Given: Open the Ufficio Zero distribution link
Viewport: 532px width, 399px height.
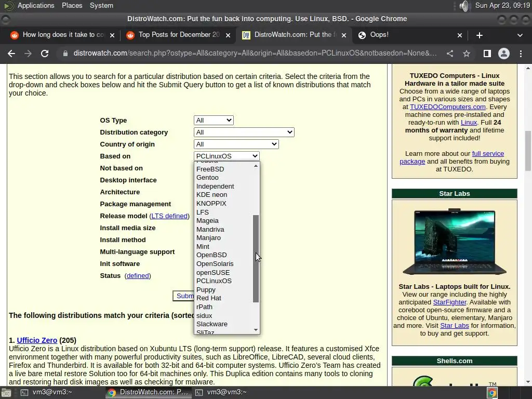Looking at the screenshot, I should point(37,340).
